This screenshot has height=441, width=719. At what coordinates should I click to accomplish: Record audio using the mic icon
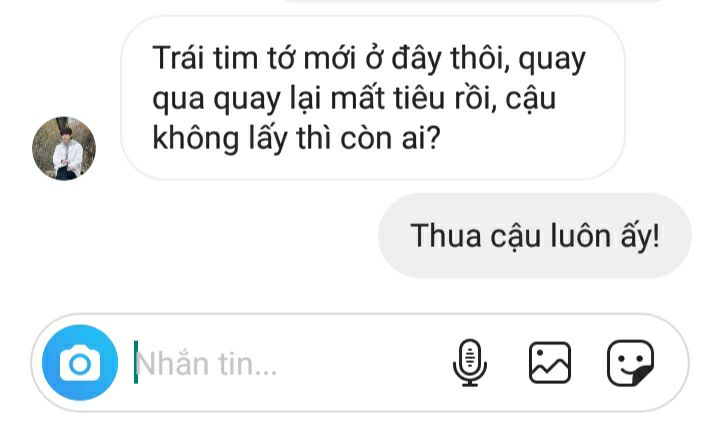[470, 363]
